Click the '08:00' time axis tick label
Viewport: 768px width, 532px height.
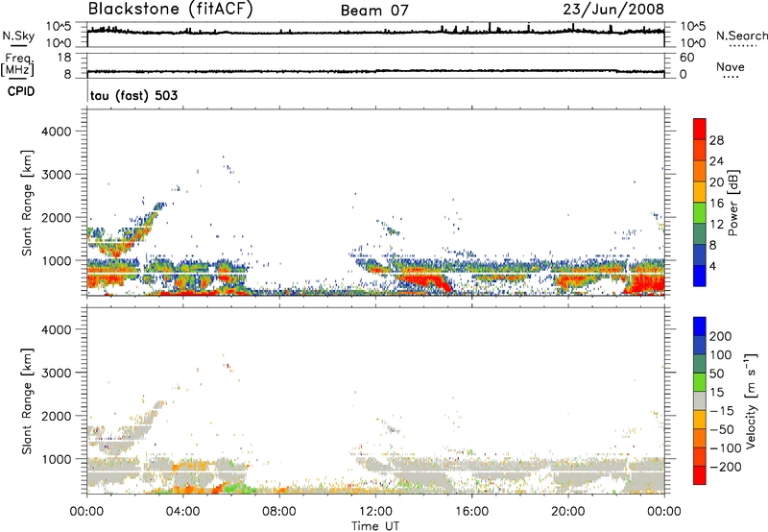(x=279, y=512)
